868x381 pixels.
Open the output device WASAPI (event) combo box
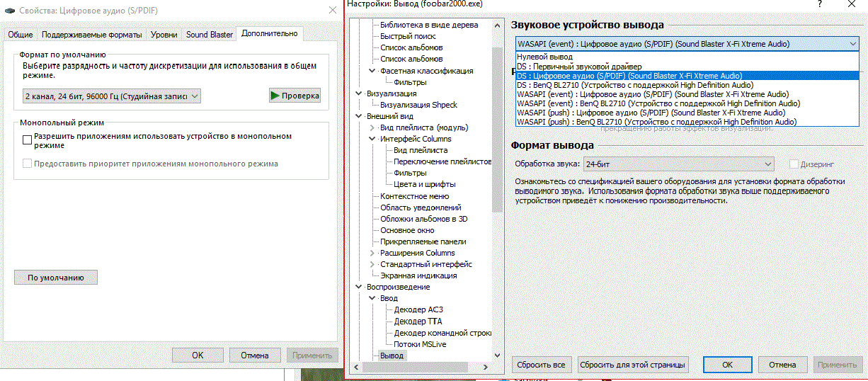click(x=687, y=44)
